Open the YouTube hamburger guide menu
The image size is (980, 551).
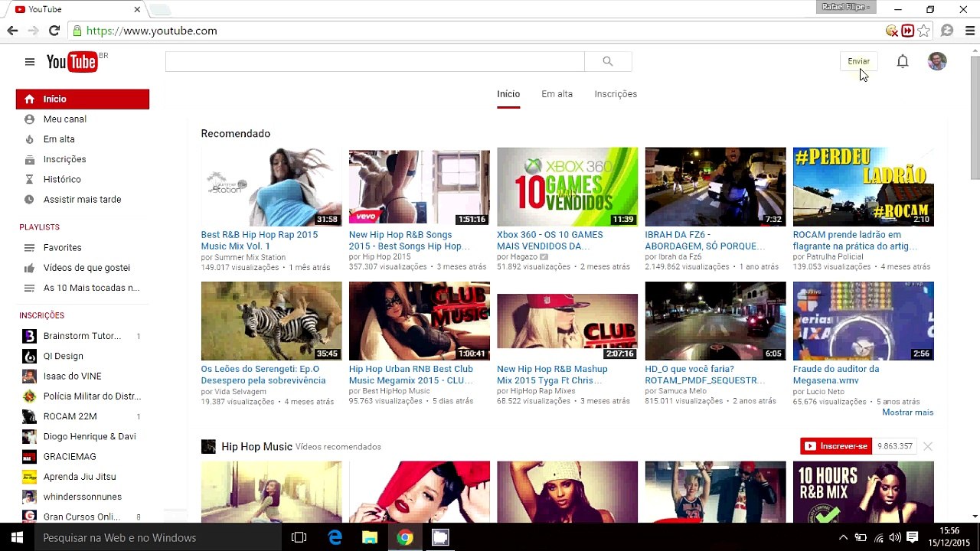[30, 62]
